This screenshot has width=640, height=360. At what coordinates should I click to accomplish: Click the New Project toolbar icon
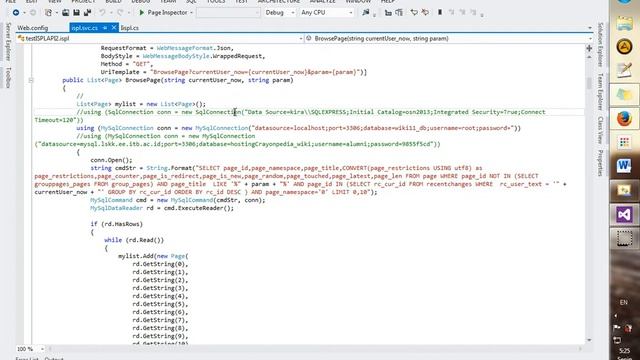click(x=48, y=13)
